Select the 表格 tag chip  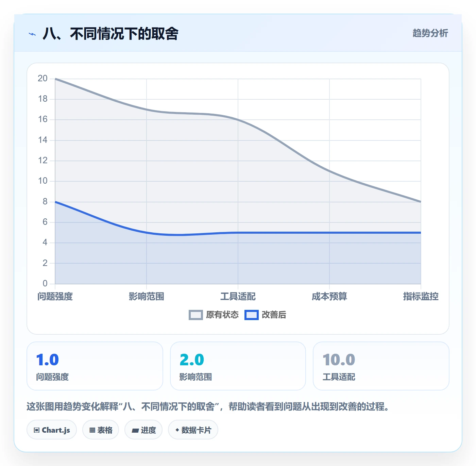point(101,430)
